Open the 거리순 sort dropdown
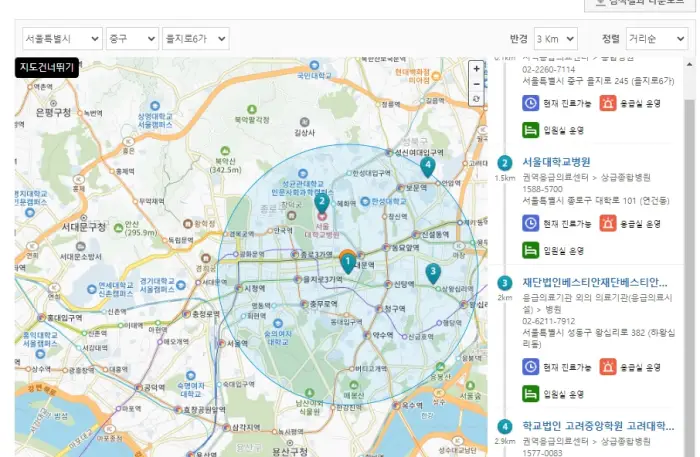The image size is (700, 457). click(657, 39)
